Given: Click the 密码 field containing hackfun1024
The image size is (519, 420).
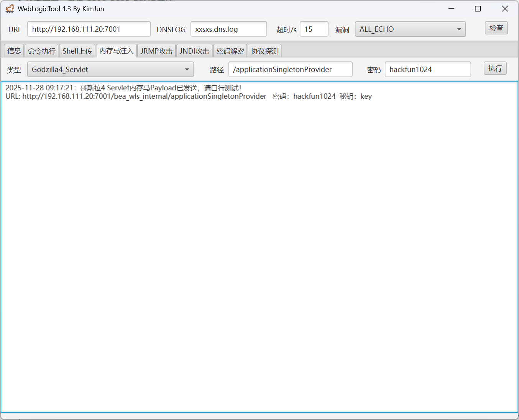Looking at the screenshot, I should (428, 69).
